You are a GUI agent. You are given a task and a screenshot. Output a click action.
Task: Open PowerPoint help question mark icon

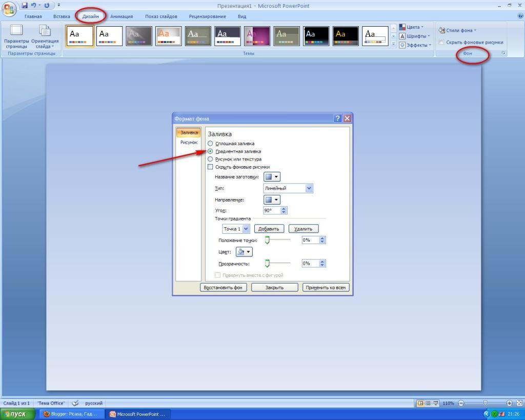tap(521, 16)
